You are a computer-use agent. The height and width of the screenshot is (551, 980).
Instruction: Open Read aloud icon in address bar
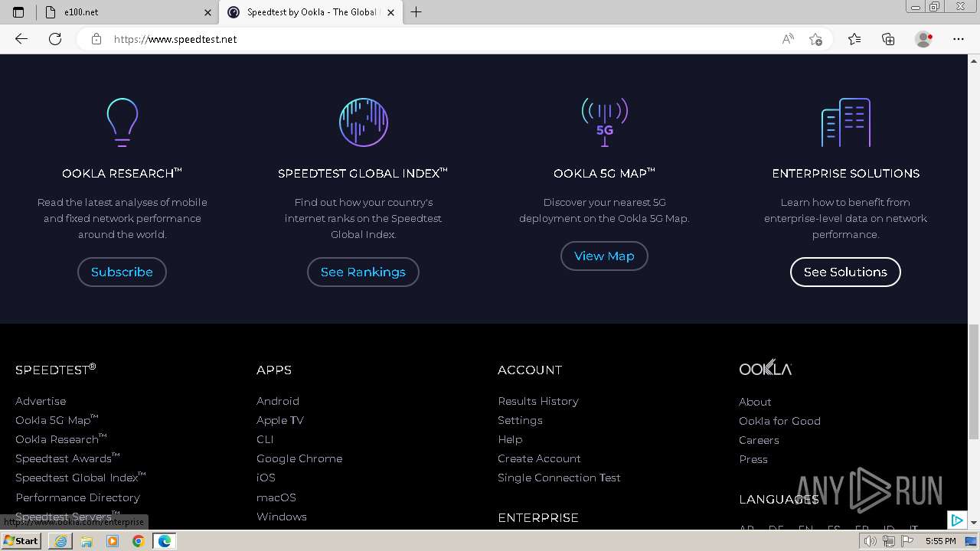point(788,39)
